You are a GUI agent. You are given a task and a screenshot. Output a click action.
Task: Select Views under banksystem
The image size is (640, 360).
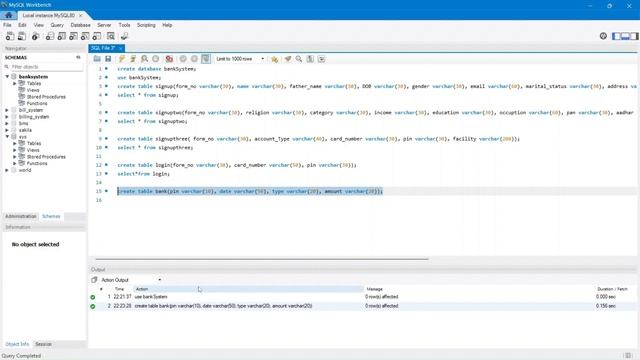coord(33,90)
